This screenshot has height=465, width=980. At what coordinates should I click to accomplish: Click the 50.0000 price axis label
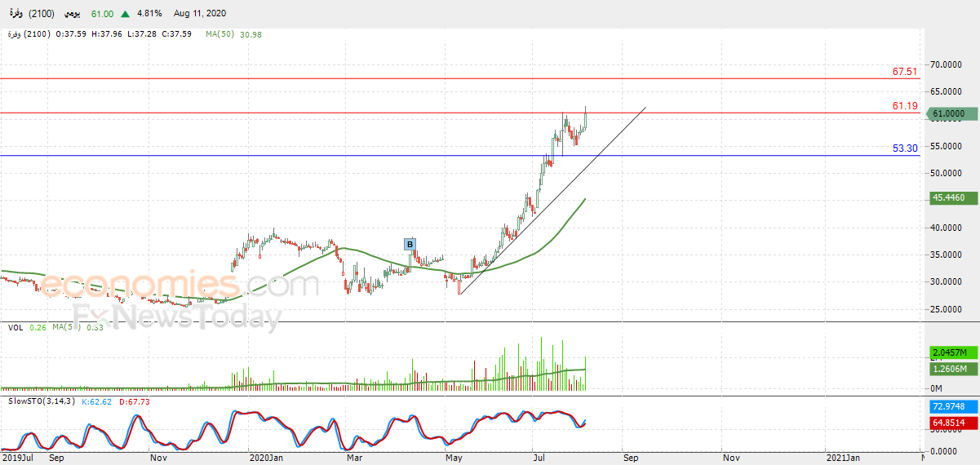point(947,173)
